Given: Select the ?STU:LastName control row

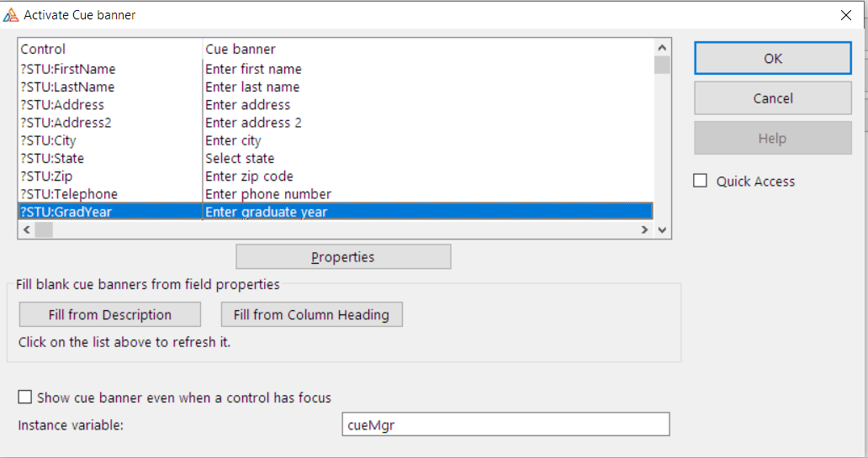Looking at the screenshot, I should point(67,87).
